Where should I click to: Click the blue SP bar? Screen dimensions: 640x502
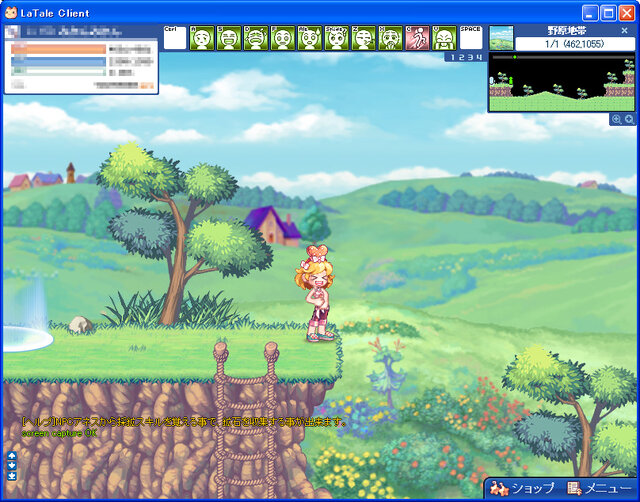(58, 62)
